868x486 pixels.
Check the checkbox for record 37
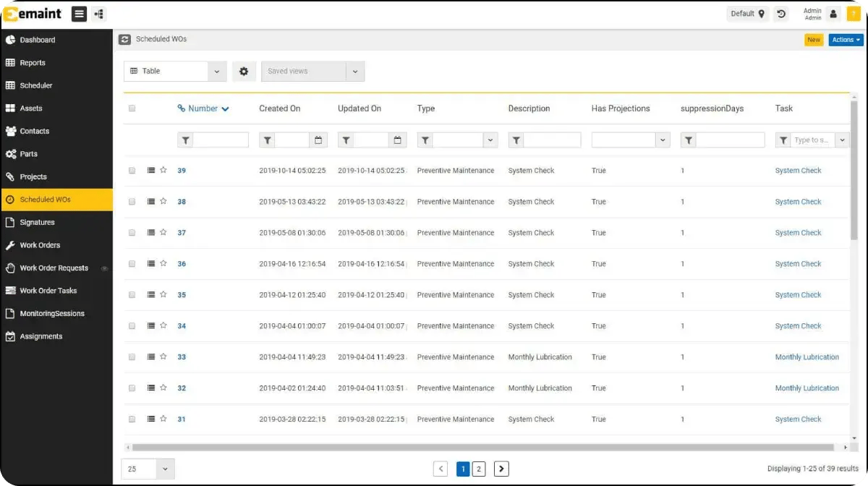click(x=132, y=233)
